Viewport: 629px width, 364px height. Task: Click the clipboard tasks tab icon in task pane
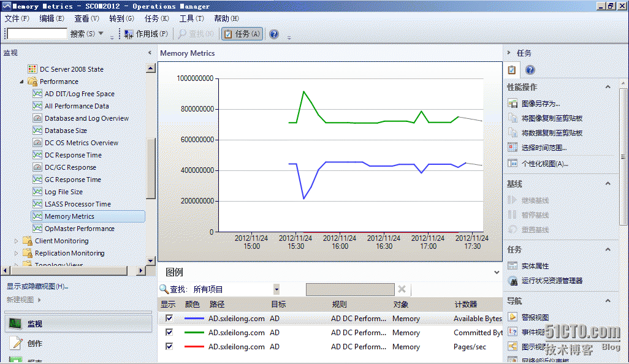pos(512,70)
